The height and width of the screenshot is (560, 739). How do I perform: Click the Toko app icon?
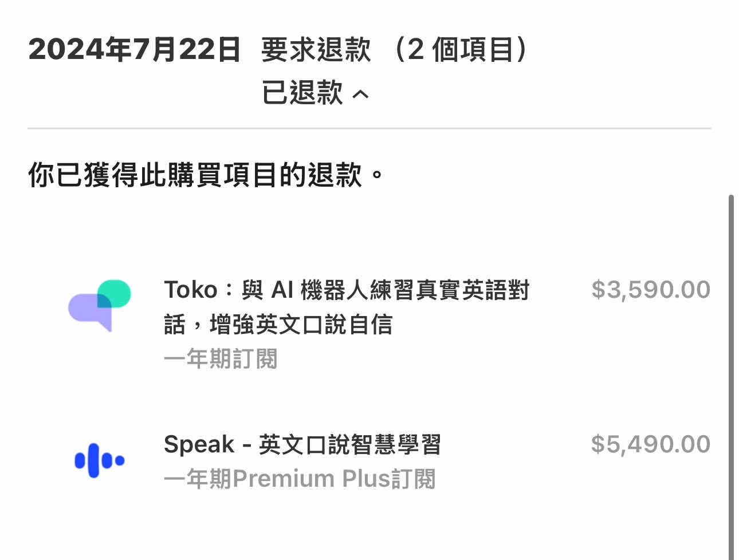tap(100, 305)
